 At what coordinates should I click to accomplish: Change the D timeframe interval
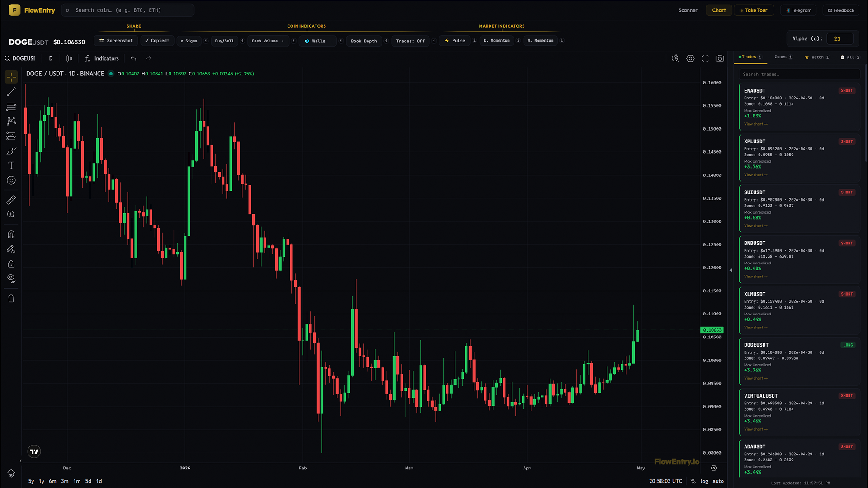tap(51, 58)
